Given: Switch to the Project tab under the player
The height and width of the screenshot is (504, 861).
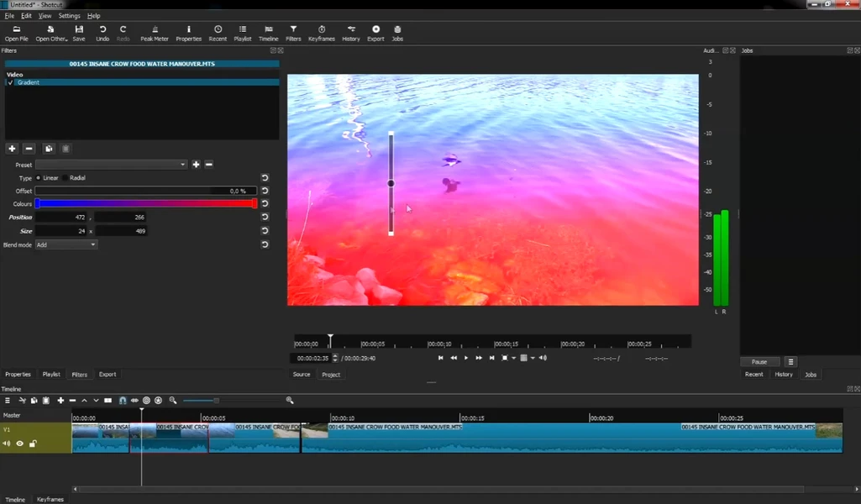Looking at the screenshot, I should coord(331,375).
